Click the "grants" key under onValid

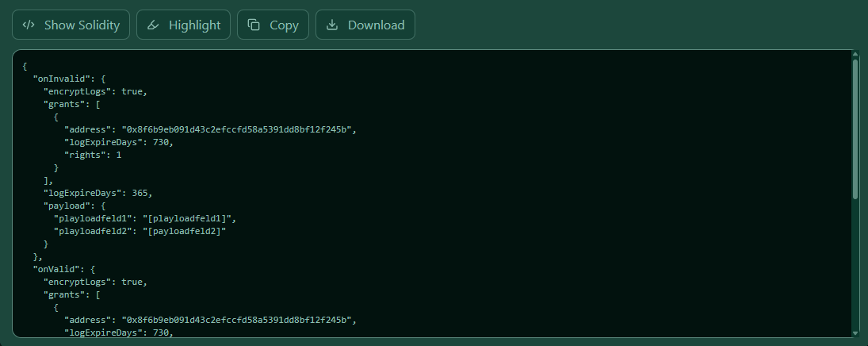point(64,294)
